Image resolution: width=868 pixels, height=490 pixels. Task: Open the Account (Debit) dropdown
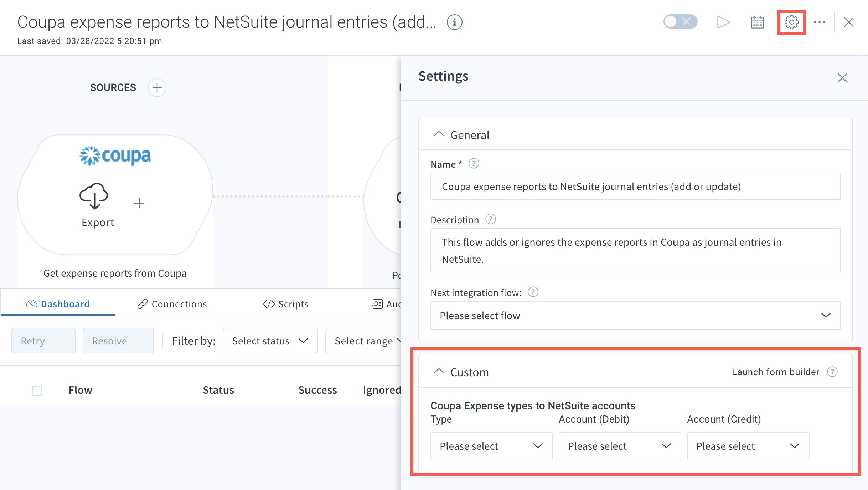pyautogui.click(x=619, y=446)
